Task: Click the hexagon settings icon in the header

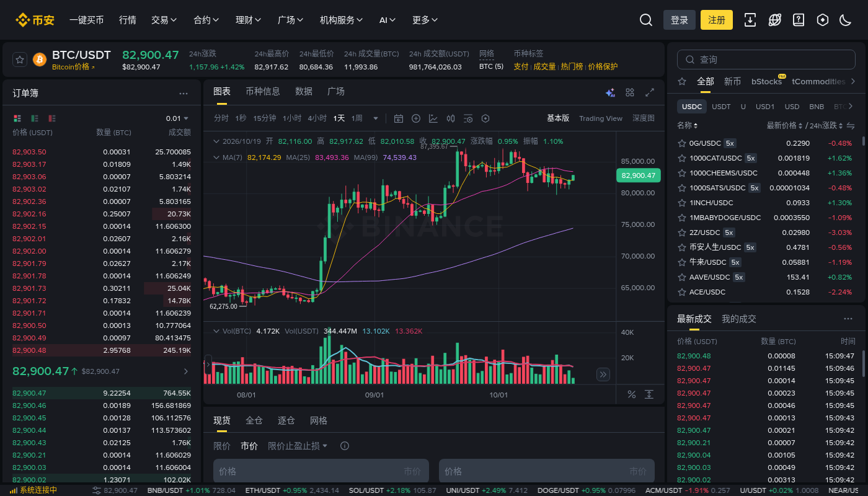Action: pyautogui.click(x=823, y=20)
